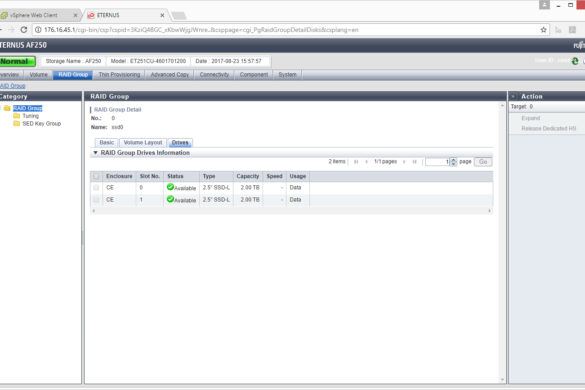Open the Thin Provisioning tab
585x390 pixels.
pyautogui.click(x=119, y=75)
